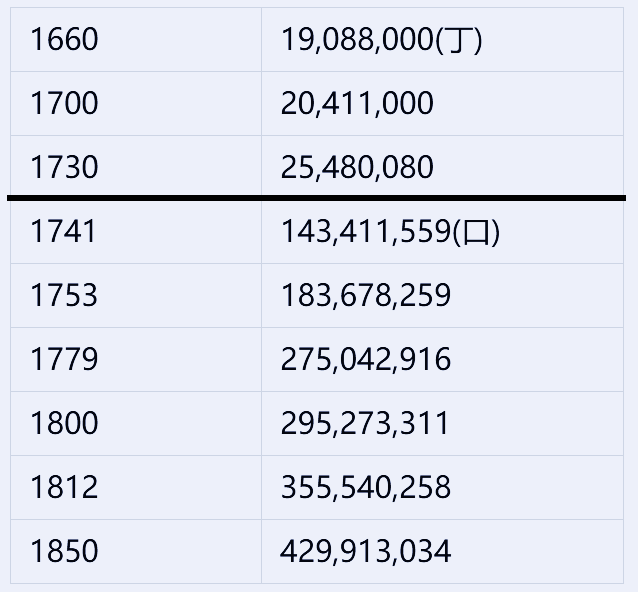Click the year 1812 cell

point(136,487)
